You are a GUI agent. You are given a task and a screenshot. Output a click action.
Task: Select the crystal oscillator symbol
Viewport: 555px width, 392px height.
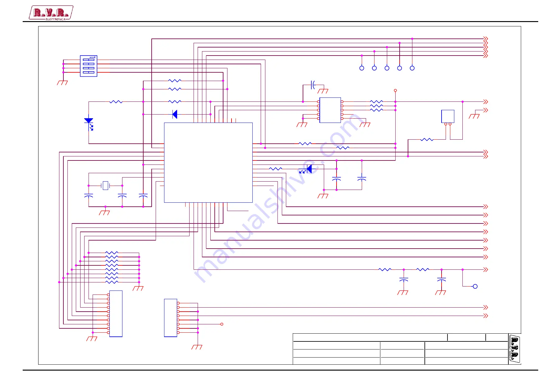106,186
